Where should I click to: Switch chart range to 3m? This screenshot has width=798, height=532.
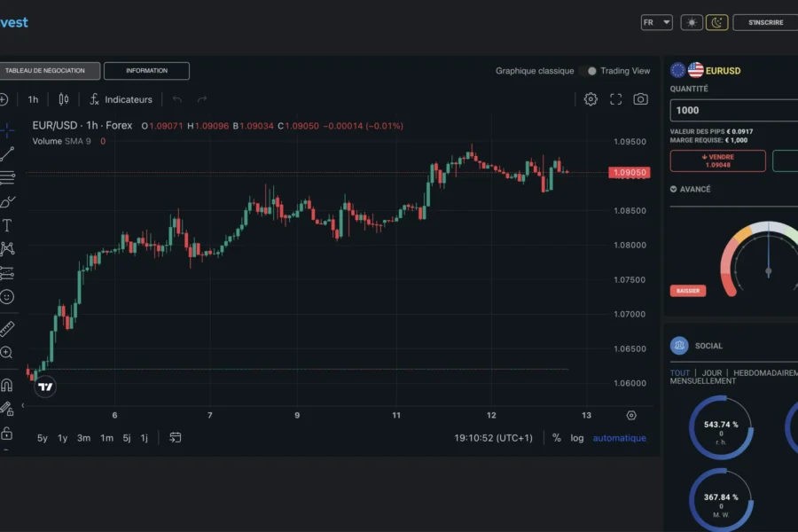pos(84,438)
